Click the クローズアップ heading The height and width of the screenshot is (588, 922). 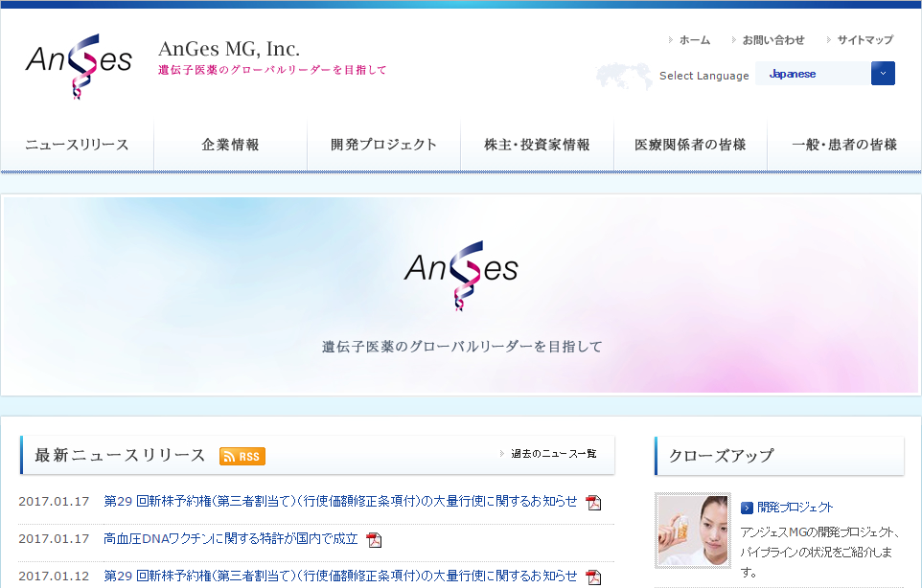click(722, 455)
